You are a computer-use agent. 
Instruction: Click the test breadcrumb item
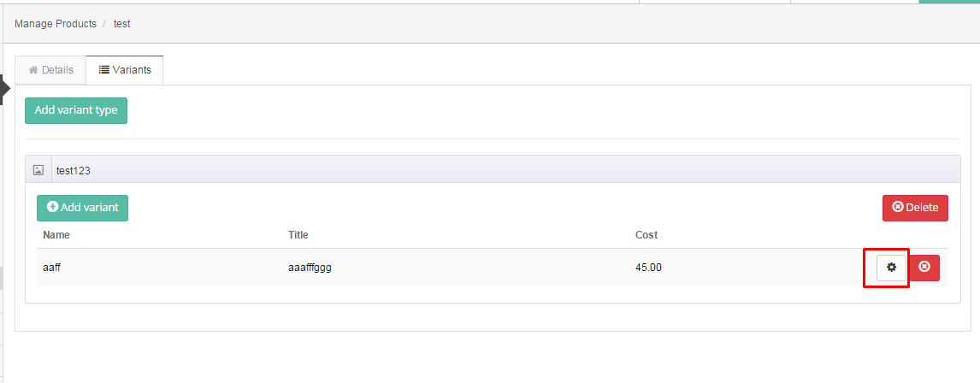(122, 24)
